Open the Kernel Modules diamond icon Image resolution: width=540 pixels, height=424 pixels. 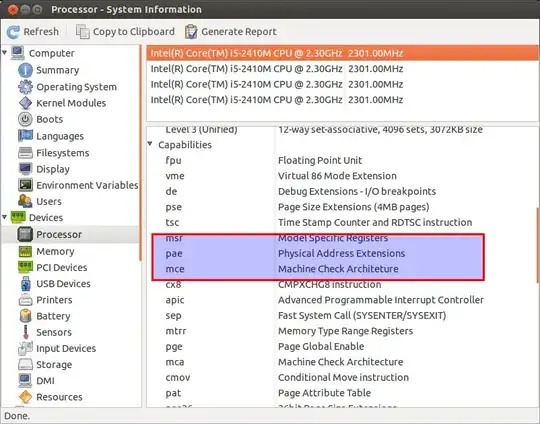(x=25, y=103)
